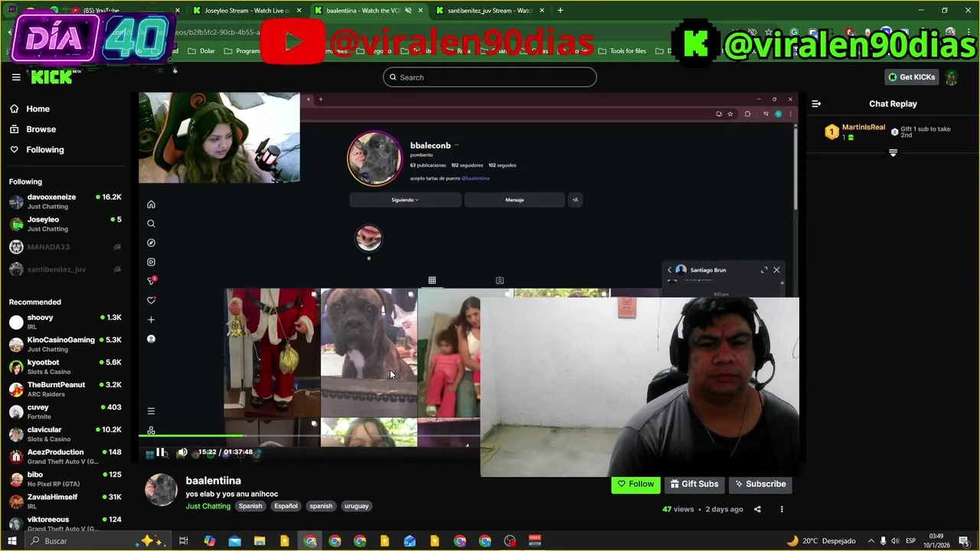Viewport: 980px width, 551px height.
Task: Follow baalentiina channel
Action: coord(635,484)
